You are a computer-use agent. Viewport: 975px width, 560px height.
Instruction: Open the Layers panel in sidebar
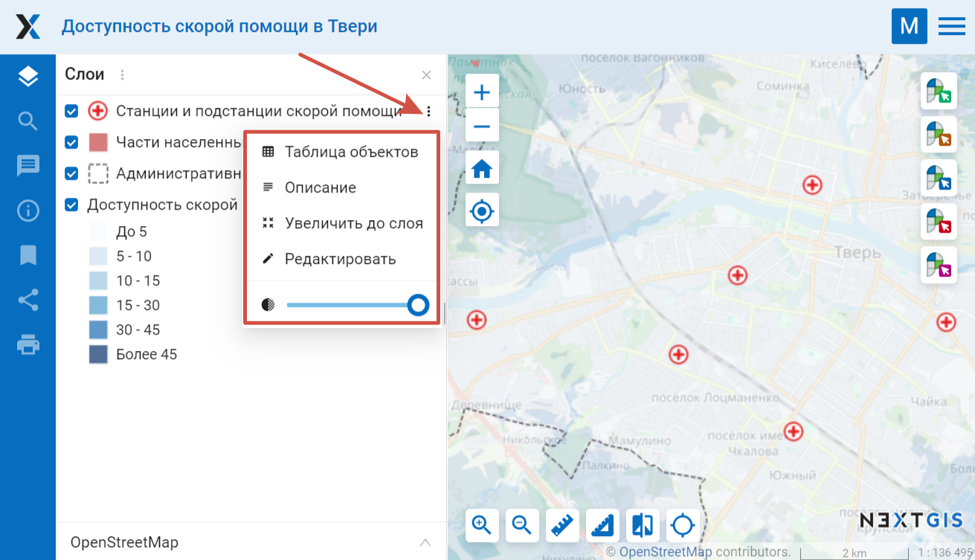tap(28, 76)
